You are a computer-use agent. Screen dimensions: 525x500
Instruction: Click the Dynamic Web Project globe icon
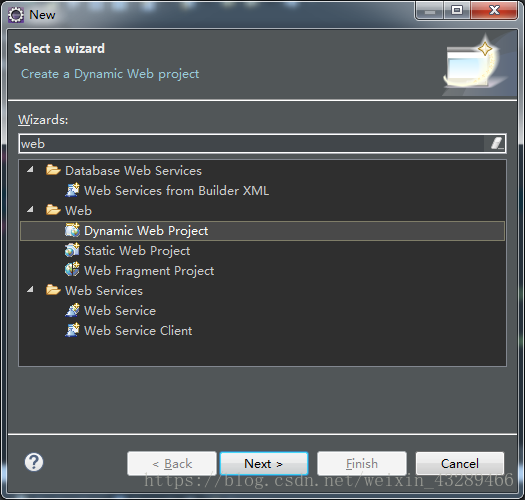click(x=72, y=230)
